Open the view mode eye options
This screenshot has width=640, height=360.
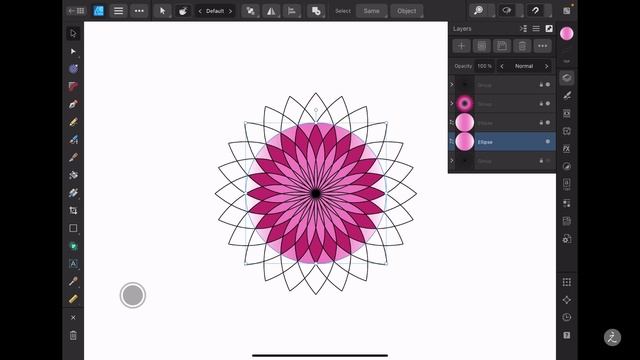pos(507,11)
